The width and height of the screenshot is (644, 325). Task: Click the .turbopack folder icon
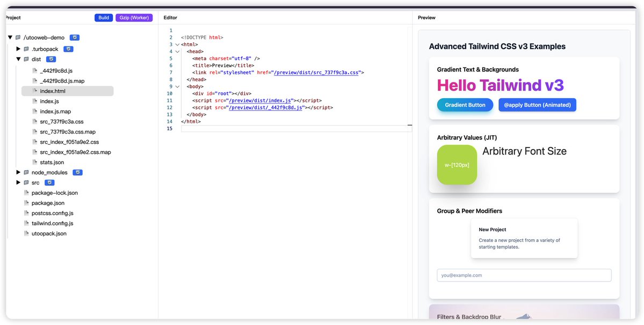(26, 49)
